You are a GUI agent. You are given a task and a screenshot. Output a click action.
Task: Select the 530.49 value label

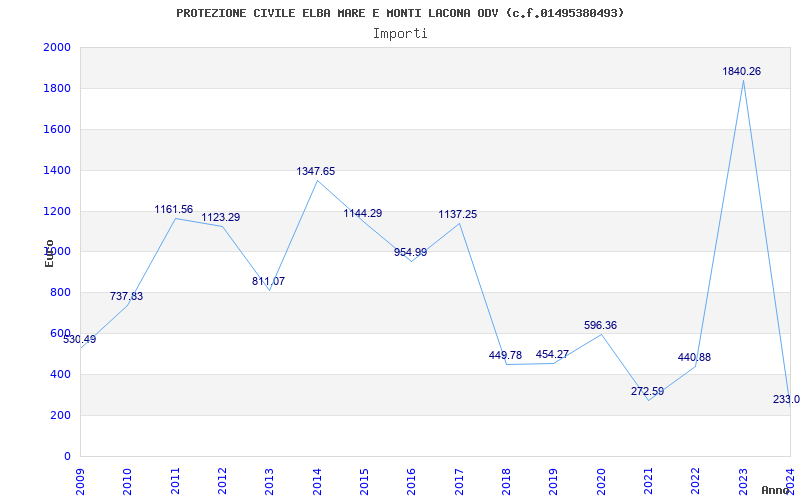coord(80,339)
